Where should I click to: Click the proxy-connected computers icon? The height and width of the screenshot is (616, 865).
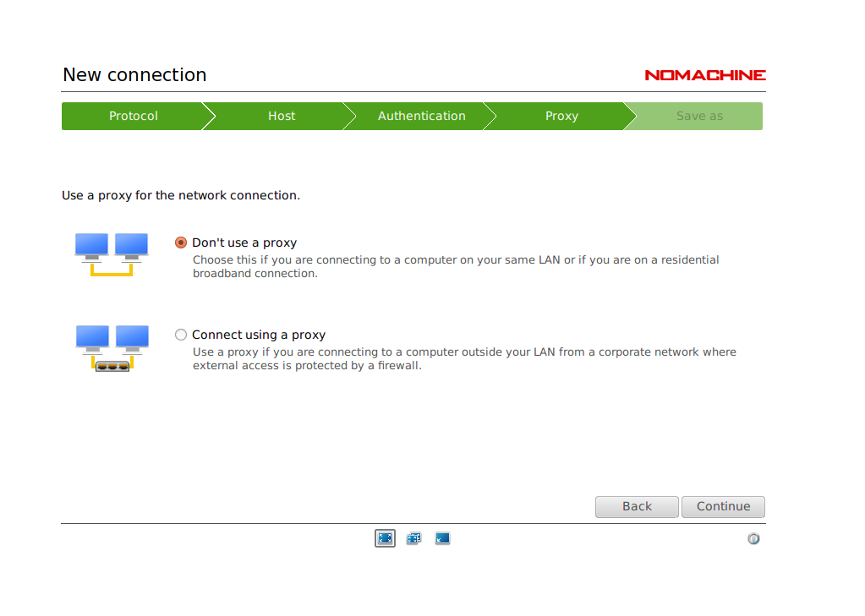[112, 348]
